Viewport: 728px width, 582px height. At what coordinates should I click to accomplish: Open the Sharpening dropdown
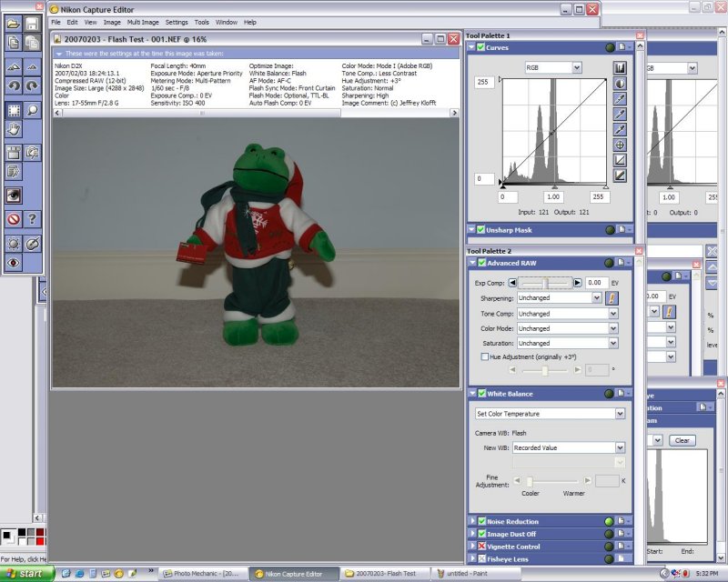(x=597, y=298)
